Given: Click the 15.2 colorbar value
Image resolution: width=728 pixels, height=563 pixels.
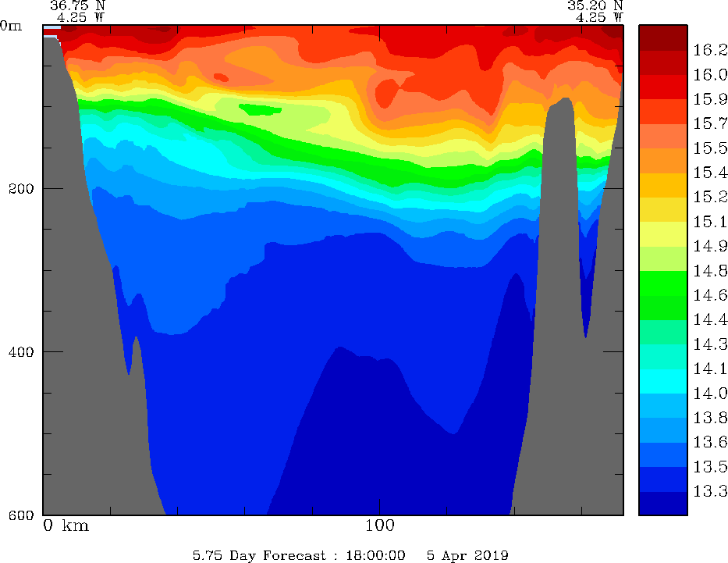Looking at the screenshot, I should [x=710, y=197].
